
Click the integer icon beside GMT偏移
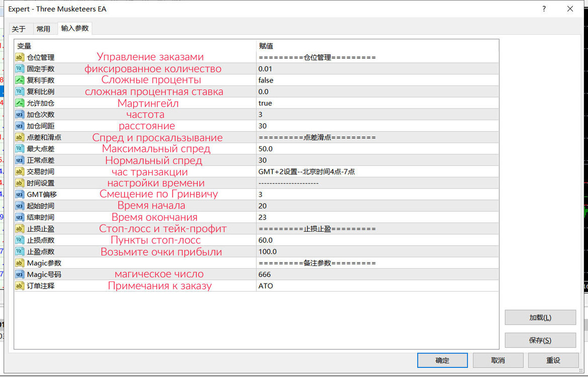20,195
